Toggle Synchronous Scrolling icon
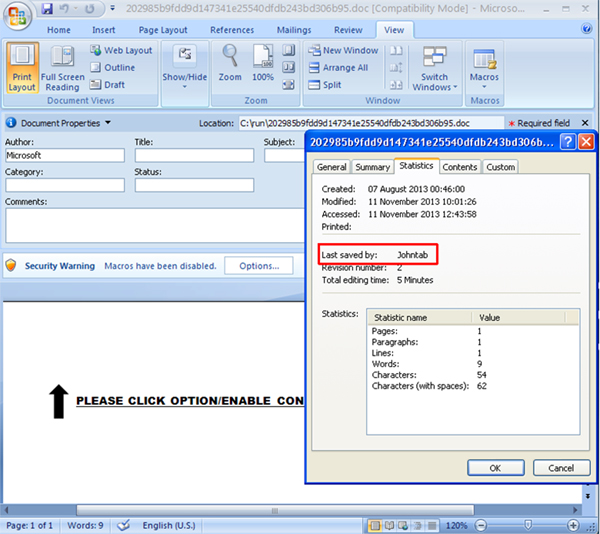 396,68
